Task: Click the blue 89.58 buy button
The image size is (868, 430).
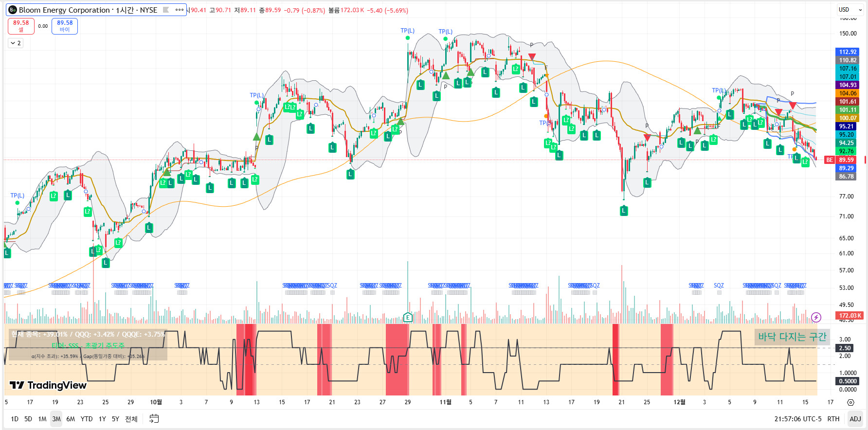Action: [65, 26]
